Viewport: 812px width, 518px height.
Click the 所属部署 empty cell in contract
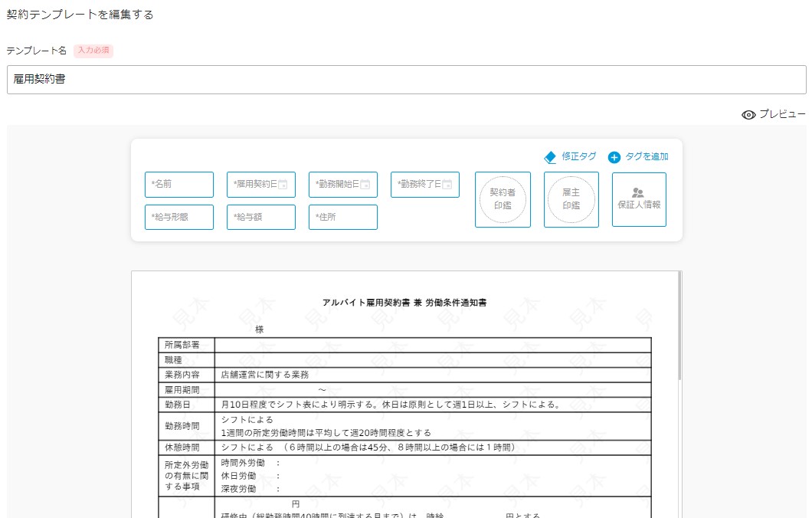[433, 345]
